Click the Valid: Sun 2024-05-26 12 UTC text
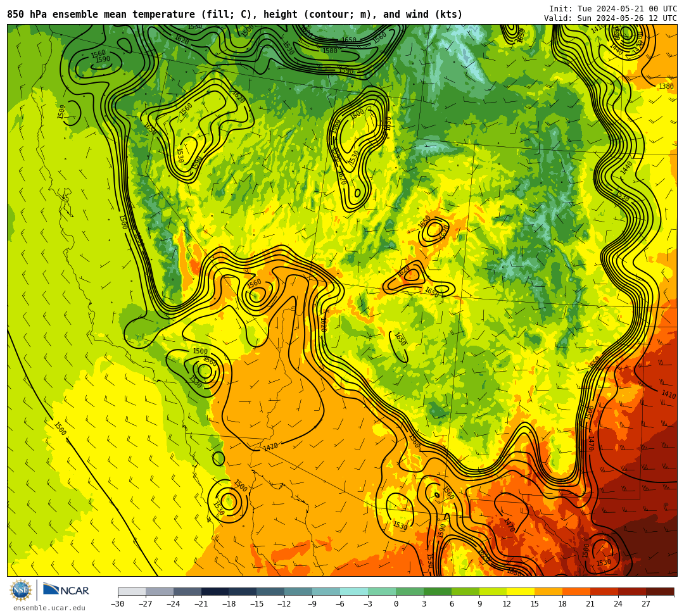Screen dimensions: 684x616 click(611, 18)
